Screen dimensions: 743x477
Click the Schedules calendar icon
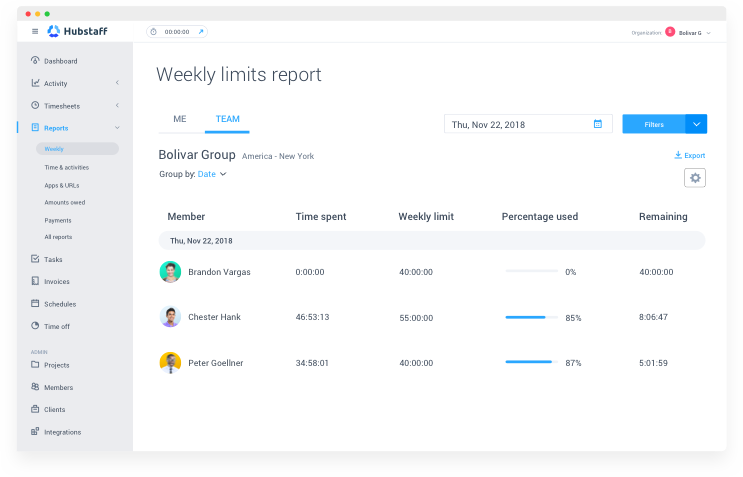tap(35, 303)
